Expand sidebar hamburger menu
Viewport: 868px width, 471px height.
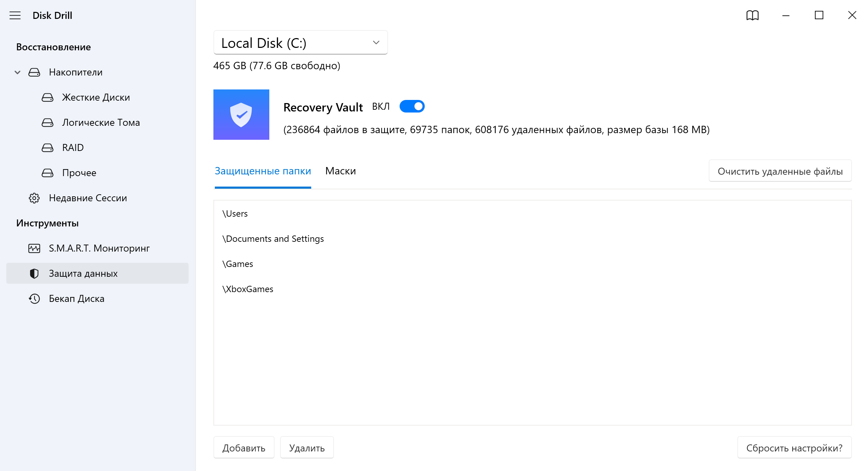(x=15, y=15)
